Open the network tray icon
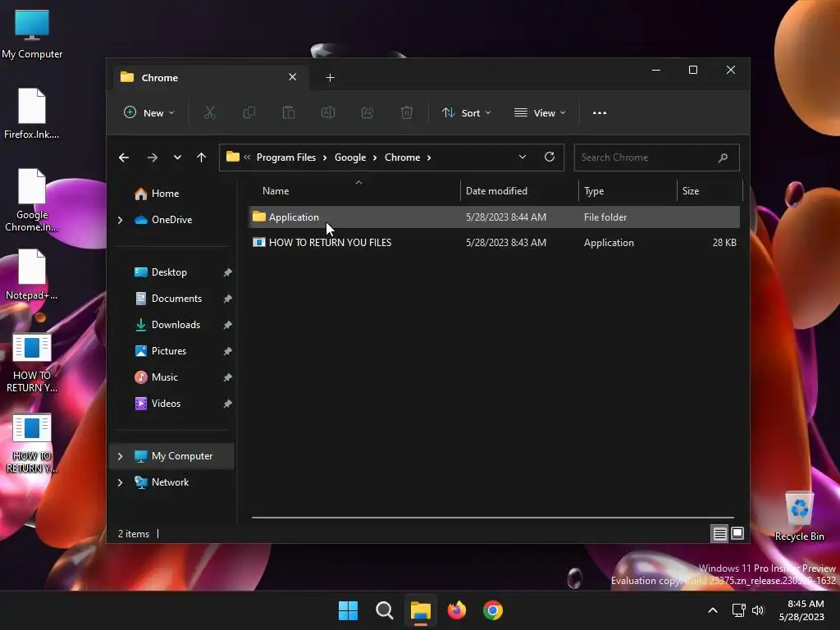Viewport: 840px width, 630px height. (739, 610)
